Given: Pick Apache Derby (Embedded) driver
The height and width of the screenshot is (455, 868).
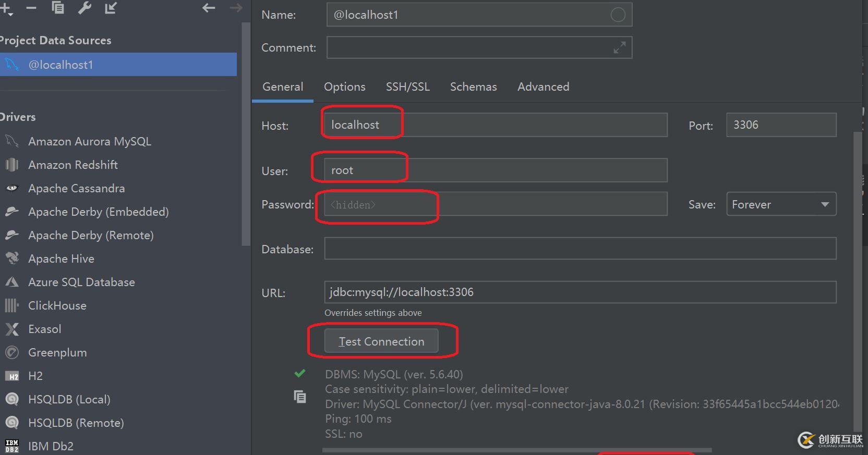Looking at the screenshot, I should [98, 212].
